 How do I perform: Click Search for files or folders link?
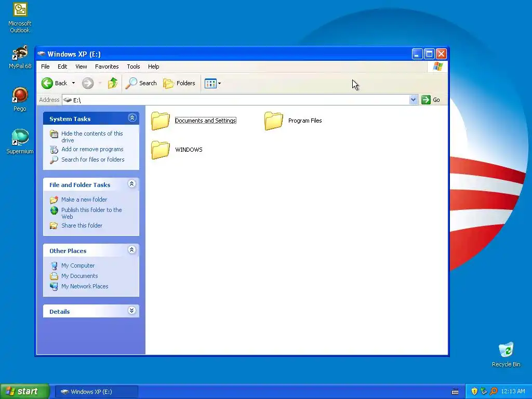92,159
